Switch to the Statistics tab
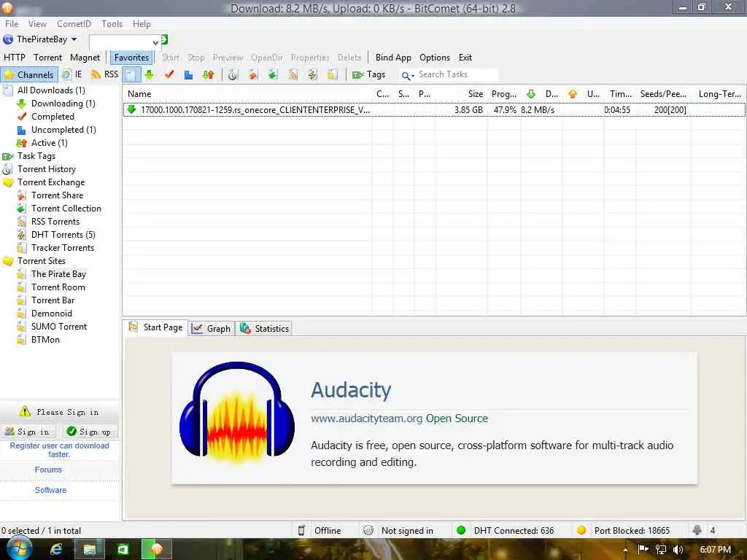 pos(264,329)
